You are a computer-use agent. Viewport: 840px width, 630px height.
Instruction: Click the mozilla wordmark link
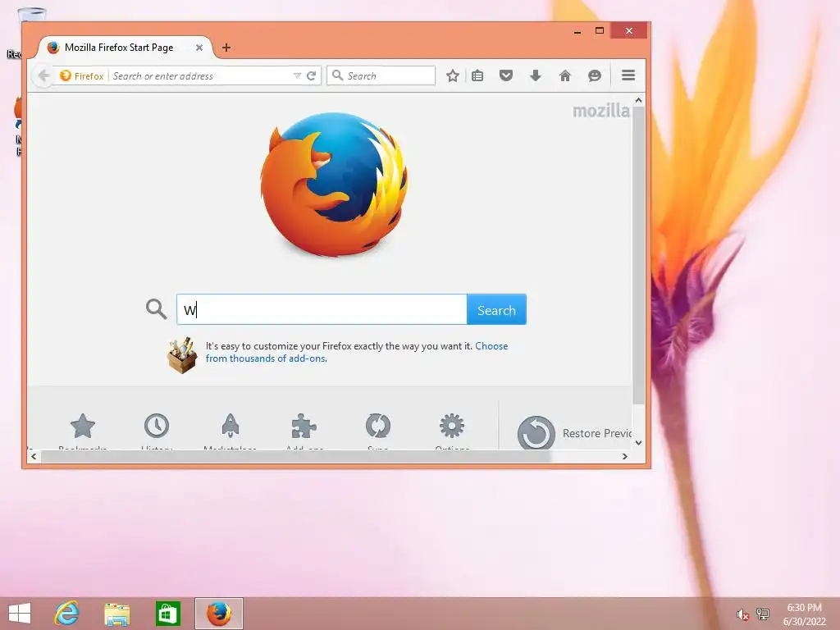coord(601,111)
